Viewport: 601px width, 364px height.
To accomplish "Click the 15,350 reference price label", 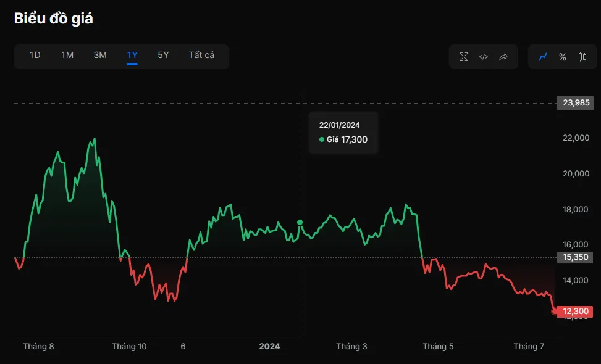I will click(574, 257).
